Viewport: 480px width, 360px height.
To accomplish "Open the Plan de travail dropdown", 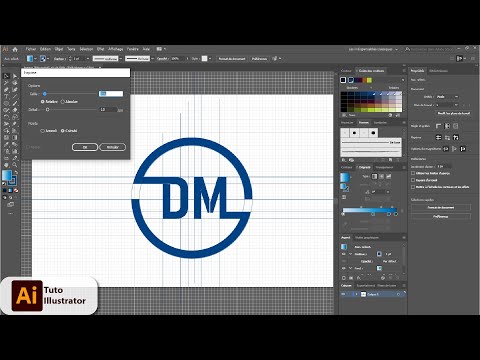I will click(447, 105).
